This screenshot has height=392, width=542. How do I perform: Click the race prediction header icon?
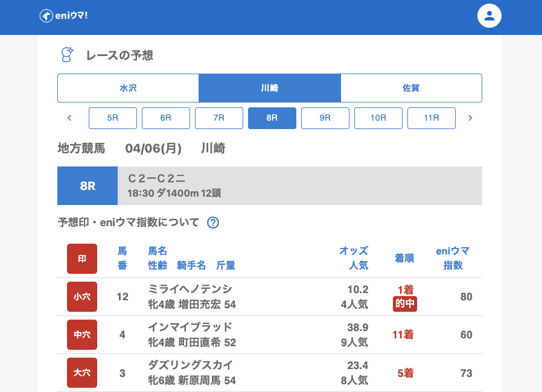tap(66, 55)
